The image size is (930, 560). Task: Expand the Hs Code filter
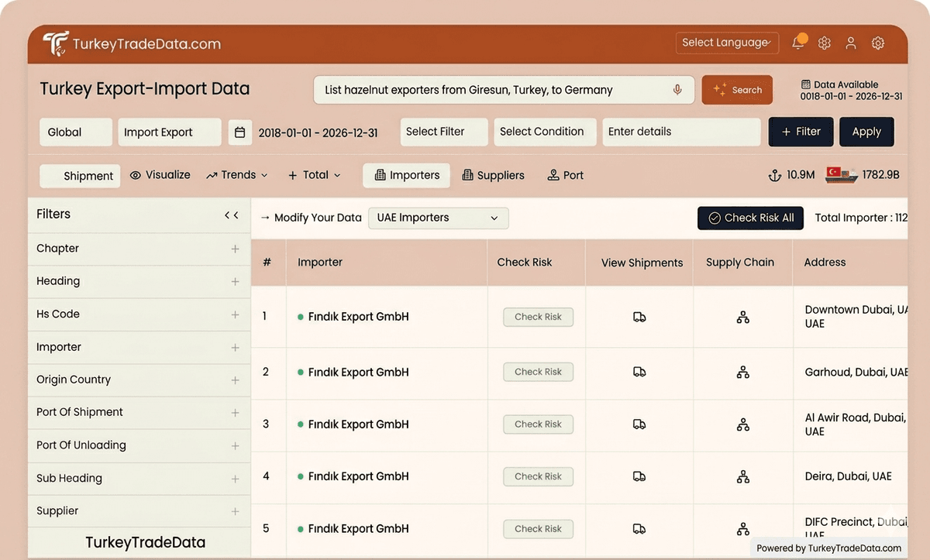point(235,314)
